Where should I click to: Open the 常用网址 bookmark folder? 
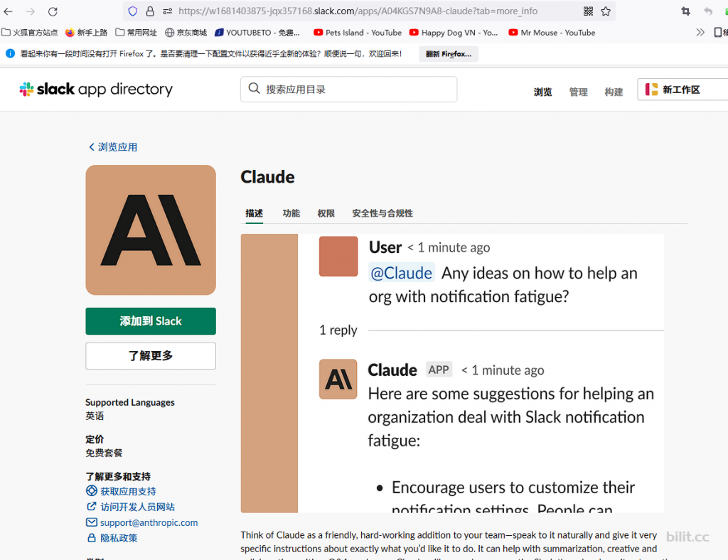click(x=136, y=33)
